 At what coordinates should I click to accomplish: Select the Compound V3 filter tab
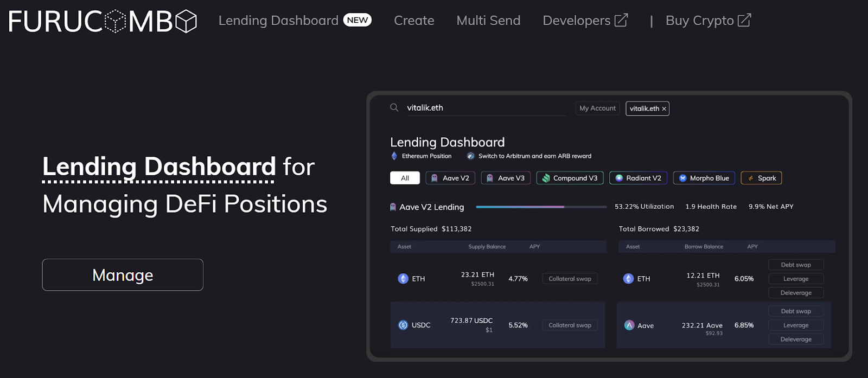[570, 178]
